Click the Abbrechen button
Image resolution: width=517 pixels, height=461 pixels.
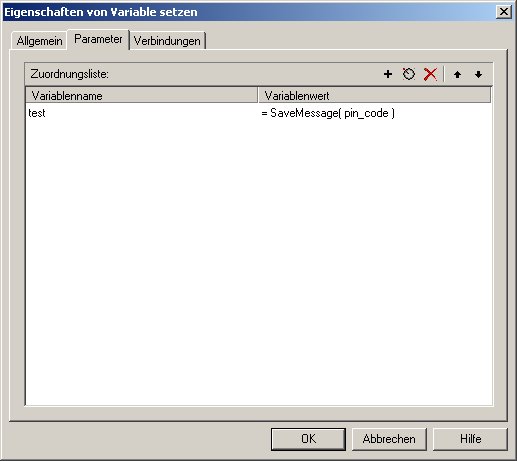coord(389,439)
